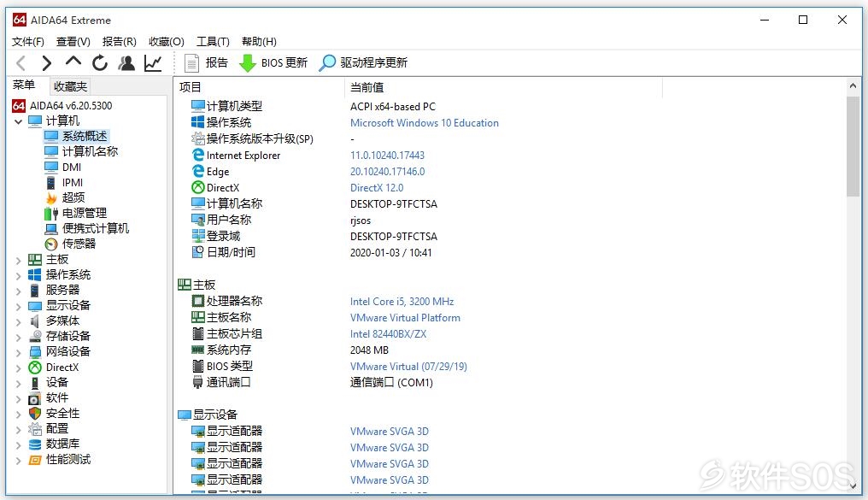
Task: Select the 电源管理 battery icon
Action: (x=51, y=213)
